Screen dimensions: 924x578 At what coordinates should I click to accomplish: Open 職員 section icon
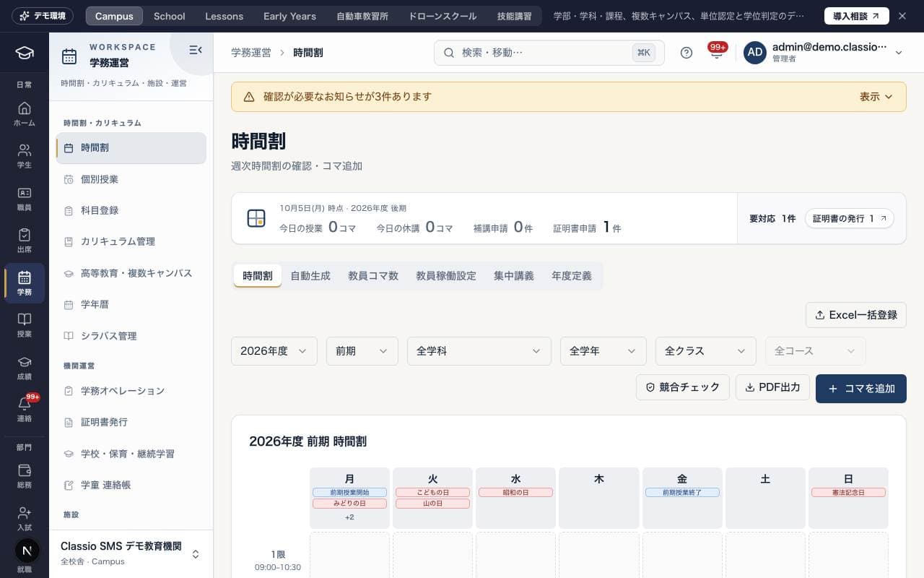pos(25,199)
